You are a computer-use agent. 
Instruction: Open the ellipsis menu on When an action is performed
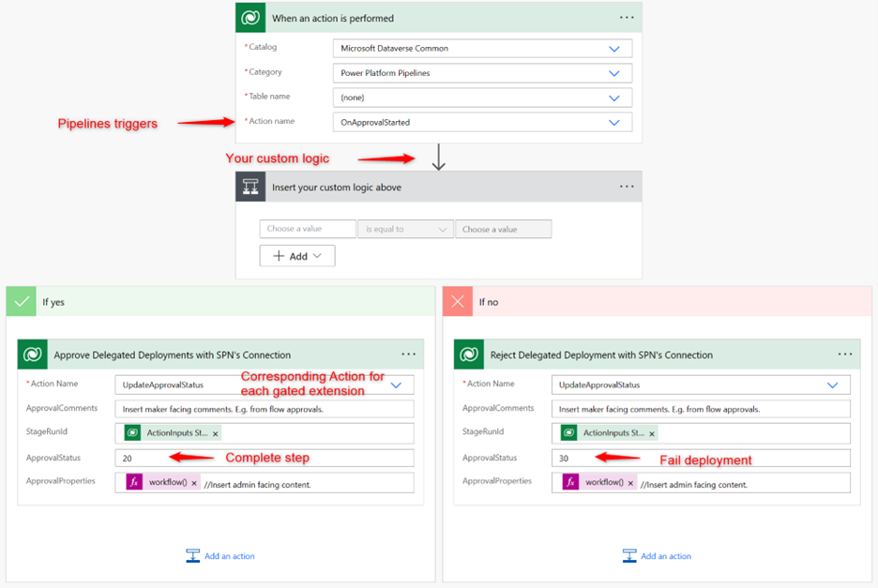click(x=626, y=17)
